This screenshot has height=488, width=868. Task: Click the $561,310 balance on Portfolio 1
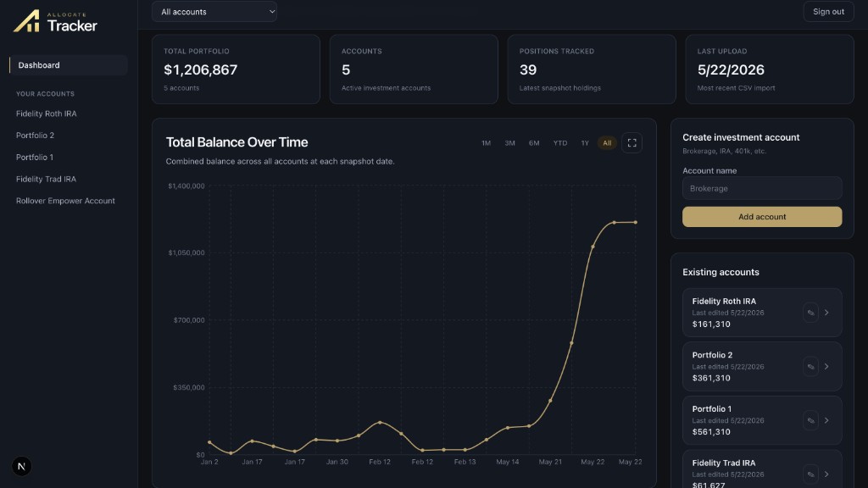[x=711, y=431]
